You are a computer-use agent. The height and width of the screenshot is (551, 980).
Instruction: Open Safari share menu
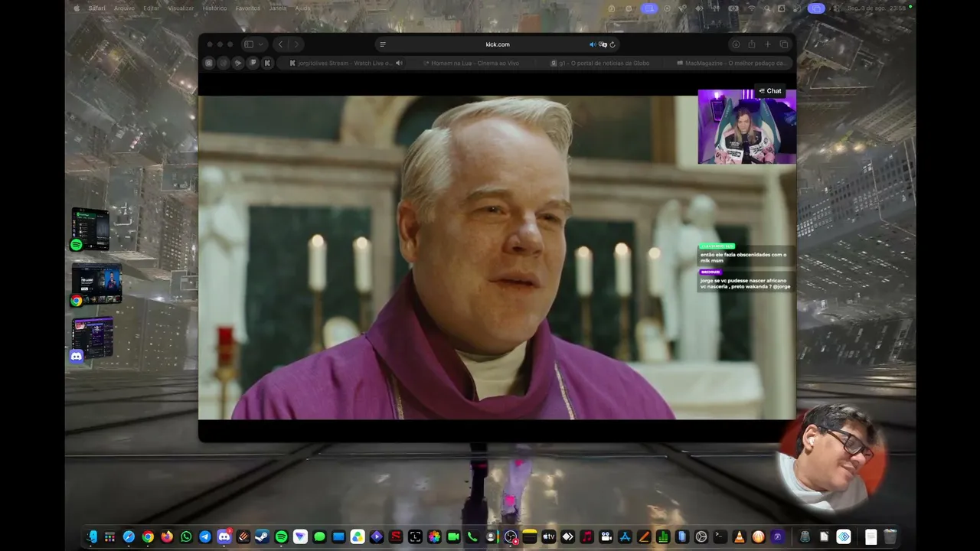[752, 44]
